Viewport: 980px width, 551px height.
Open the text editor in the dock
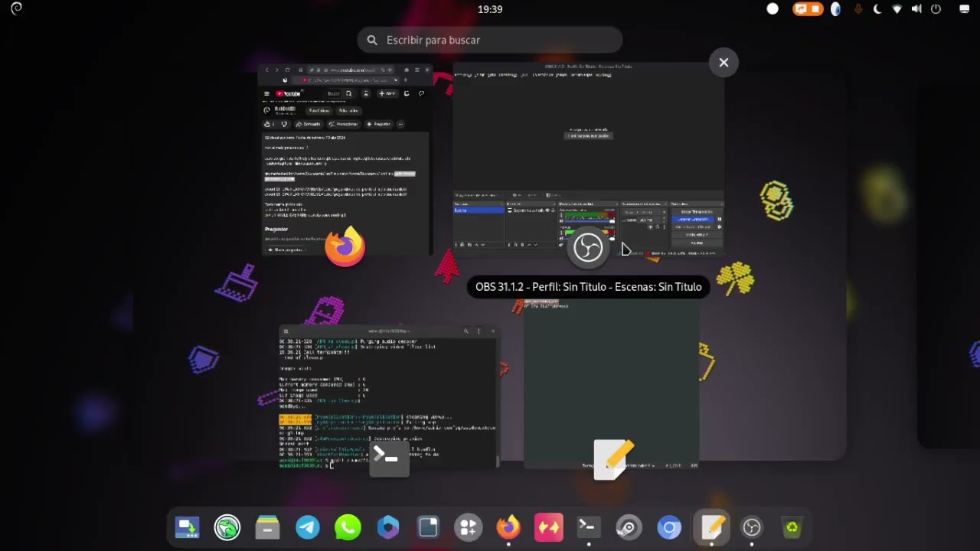712,527
